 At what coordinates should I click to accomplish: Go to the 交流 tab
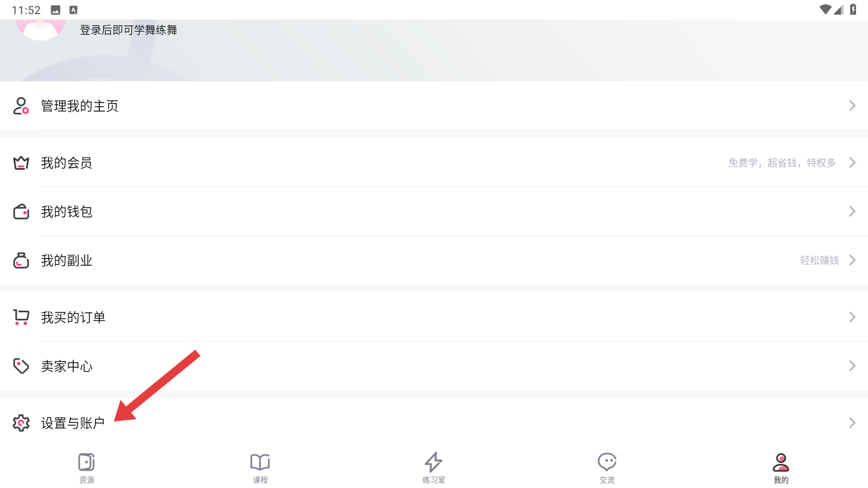coord(607,468)
